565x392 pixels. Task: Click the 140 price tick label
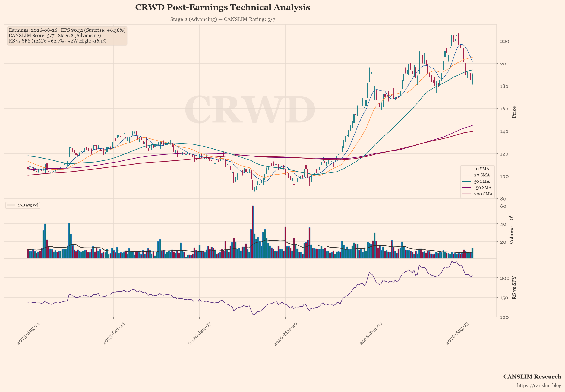(x=504, y=131)
